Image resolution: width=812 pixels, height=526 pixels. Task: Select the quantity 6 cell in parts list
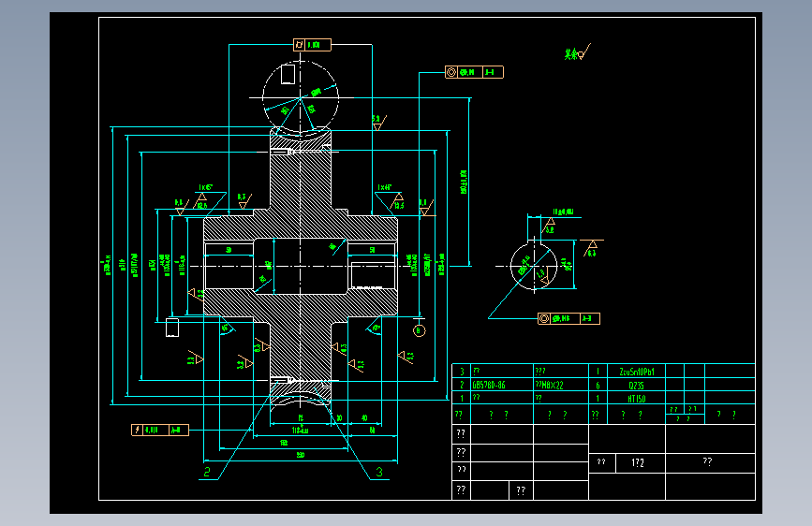point(598,386)
